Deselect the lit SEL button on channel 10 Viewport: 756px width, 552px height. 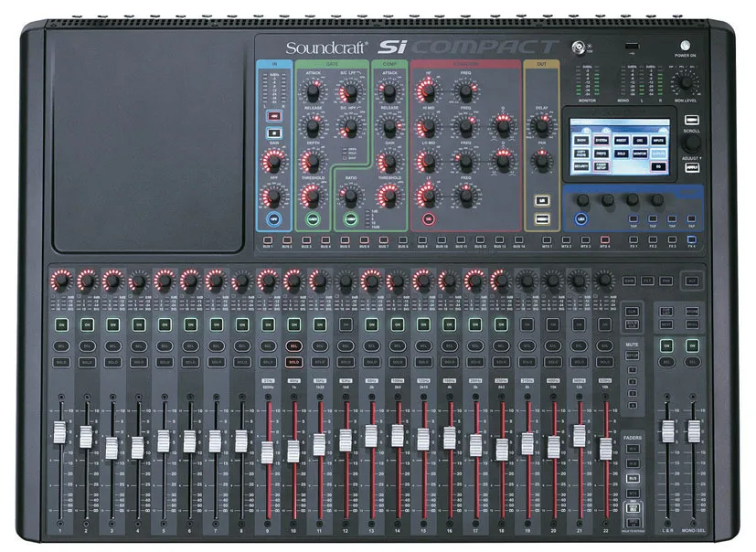point(293,345)
